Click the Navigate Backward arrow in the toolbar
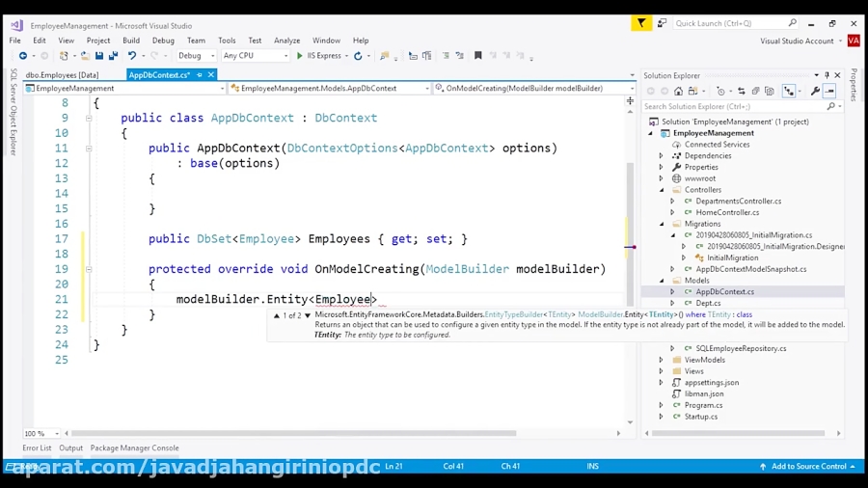 click(x=23, y=55)
